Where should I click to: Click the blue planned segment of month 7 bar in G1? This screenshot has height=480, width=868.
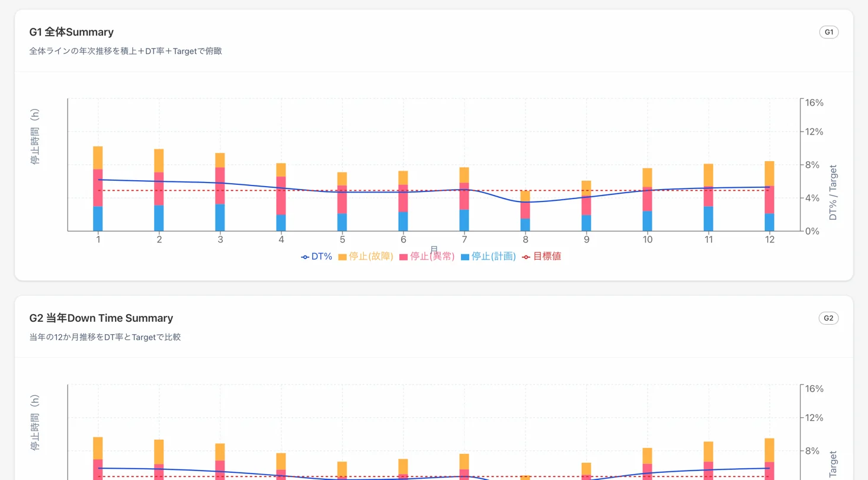point(464,220)
